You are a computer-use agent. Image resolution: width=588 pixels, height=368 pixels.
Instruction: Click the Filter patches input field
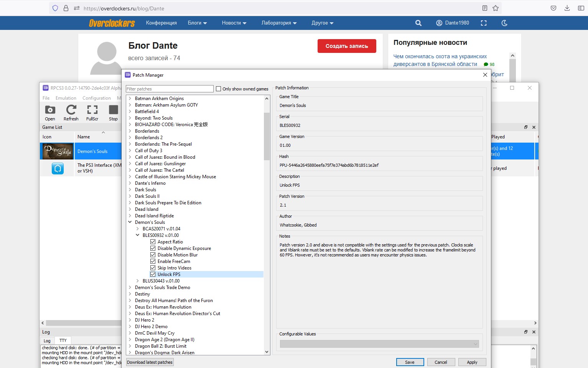coord(170,89)
